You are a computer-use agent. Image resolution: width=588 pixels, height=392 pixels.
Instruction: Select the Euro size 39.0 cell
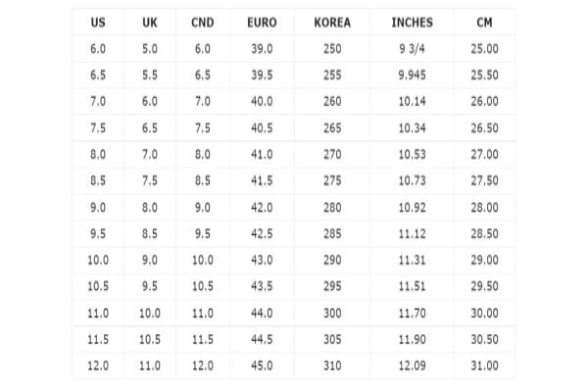(262, 49)
